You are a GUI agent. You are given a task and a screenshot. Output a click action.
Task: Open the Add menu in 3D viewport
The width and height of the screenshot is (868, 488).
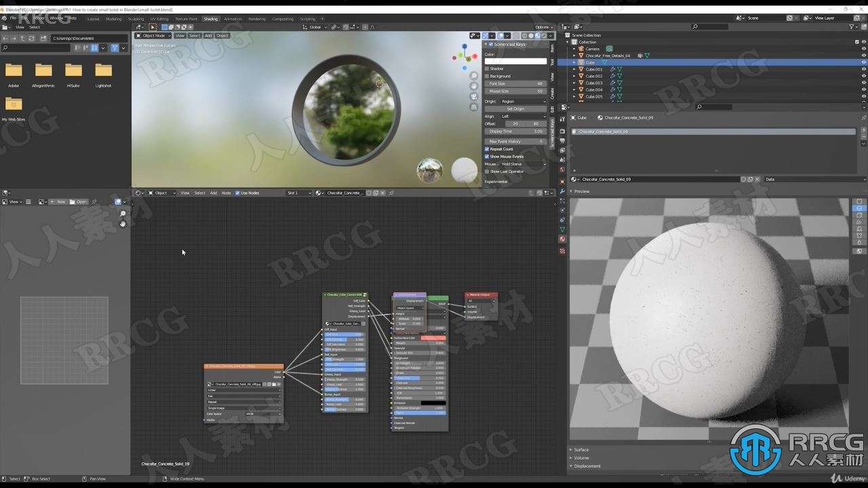(208, 35)
